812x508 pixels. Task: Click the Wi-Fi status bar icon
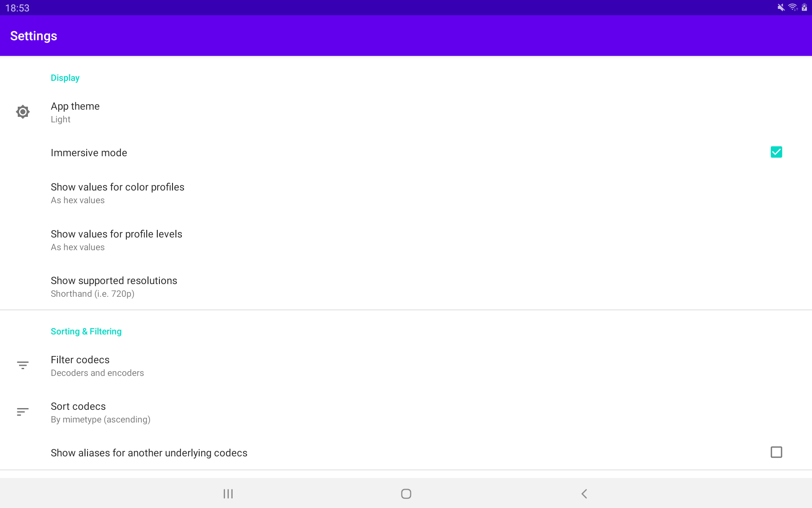tap(793, 7)
